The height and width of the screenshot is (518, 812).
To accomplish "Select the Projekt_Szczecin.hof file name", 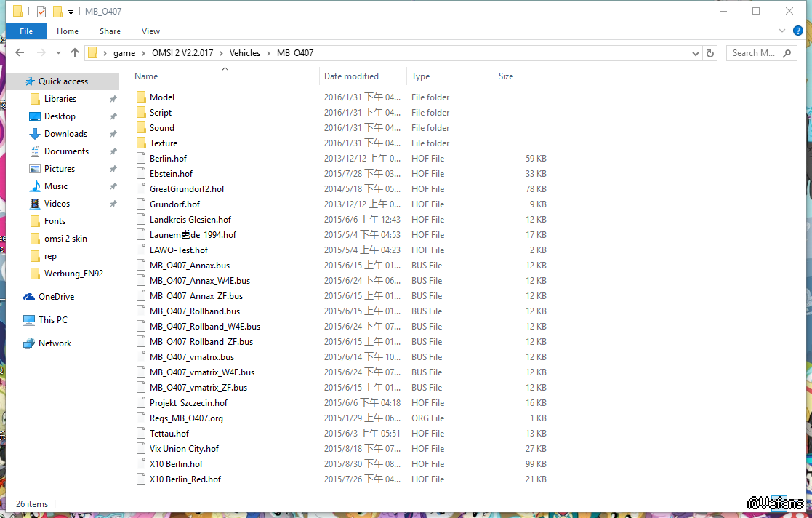I will [188, 403].
